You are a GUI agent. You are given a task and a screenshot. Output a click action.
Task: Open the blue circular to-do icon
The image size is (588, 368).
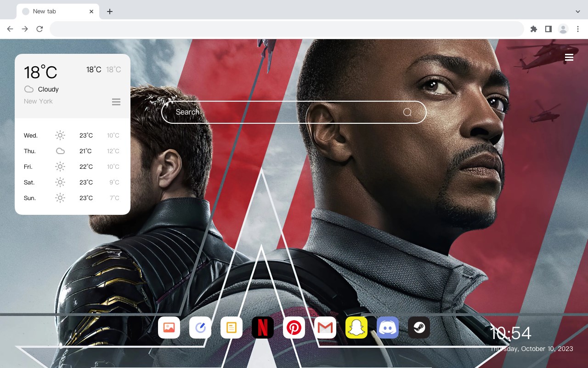200,328
